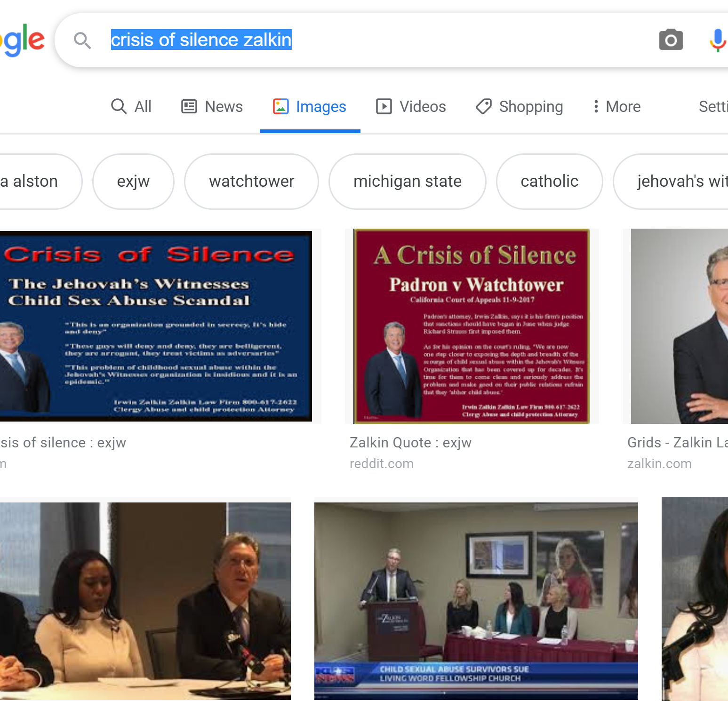Open the Videos tab

coord(410,106)
